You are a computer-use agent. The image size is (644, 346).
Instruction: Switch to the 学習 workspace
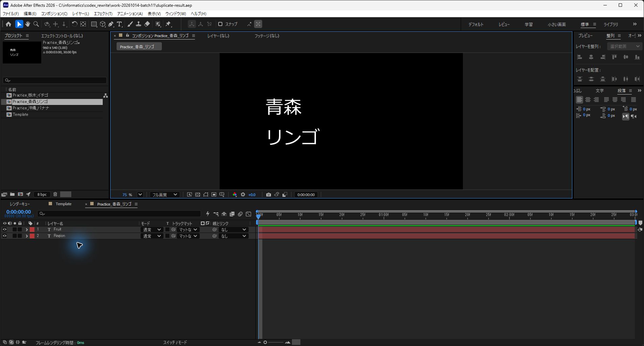529,24
